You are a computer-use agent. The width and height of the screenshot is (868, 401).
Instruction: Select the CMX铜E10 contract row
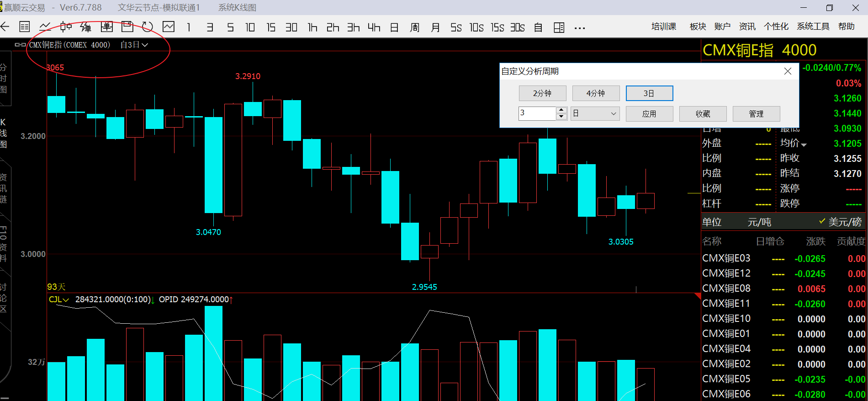pos(784,319)
